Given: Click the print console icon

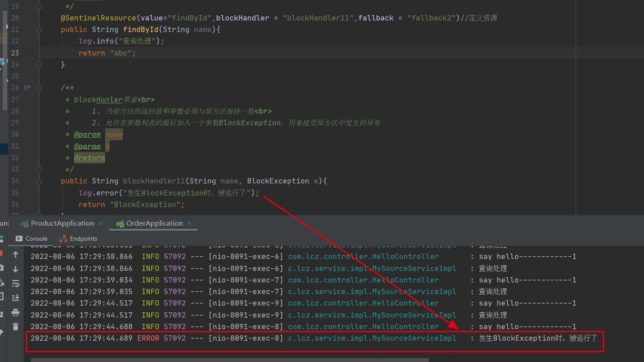Looking at the screenshot, I should pos(16,312).
